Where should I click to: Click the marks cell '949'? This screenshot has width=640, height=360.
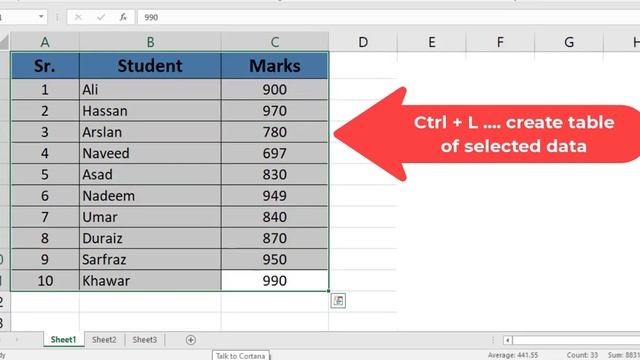[275, 196]
